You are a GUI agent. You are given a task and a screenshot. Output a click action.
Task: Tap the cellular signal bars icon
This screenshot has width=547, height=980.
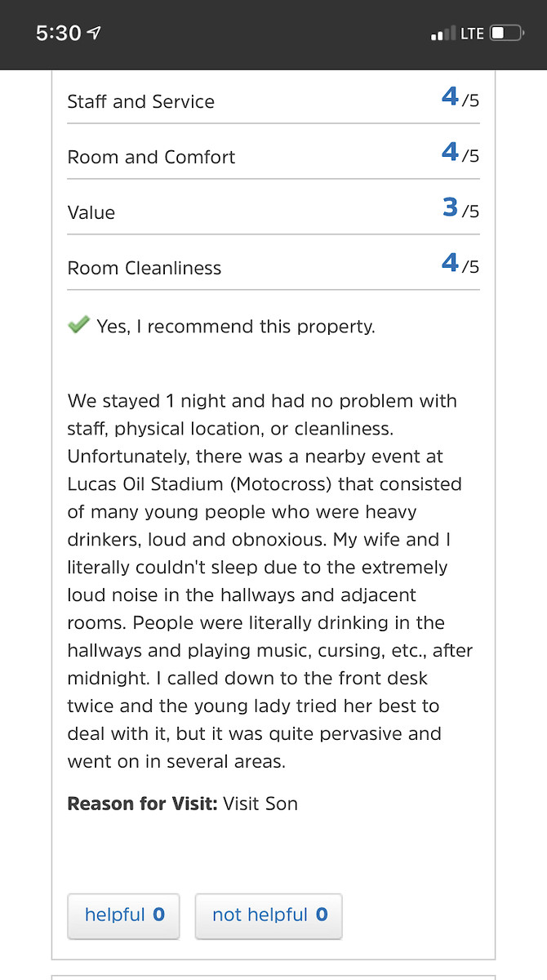coord(443,33)
